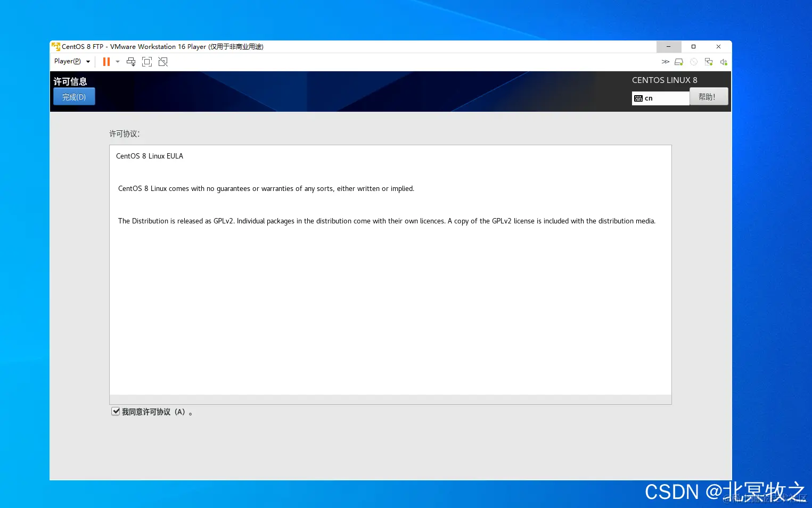
Task: Close the VMware Player window
Action: tap(719, 47)
